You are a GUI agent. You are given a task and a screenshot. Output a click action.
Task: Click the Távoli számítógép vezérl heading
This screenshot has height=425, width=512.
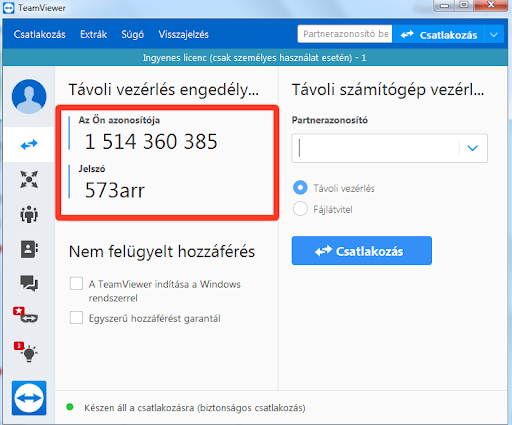click(x=388, y=90)
